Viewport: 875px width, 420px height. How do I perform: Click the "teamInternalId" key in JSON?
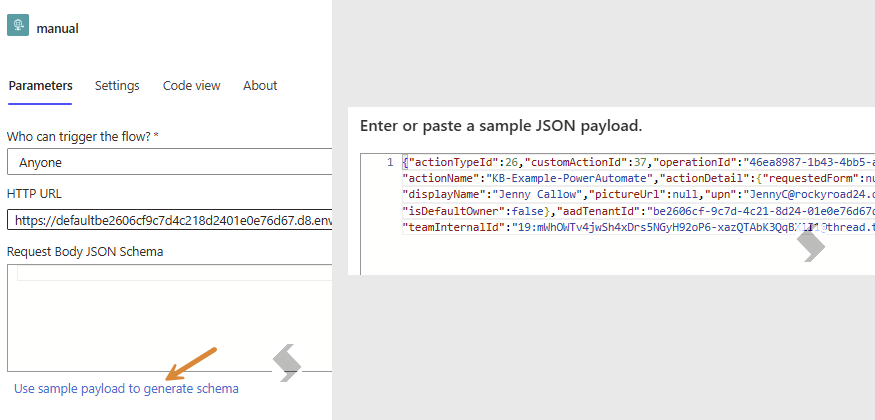click(455, 227)
